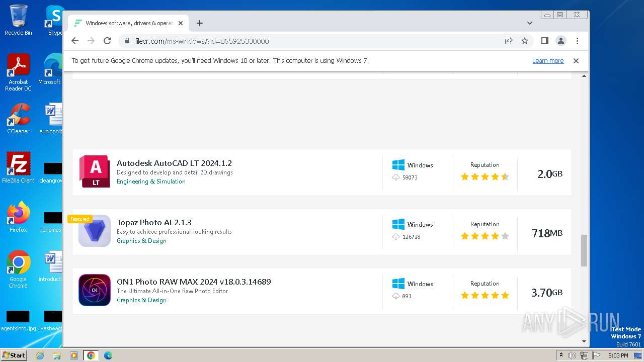
Task: Open the Learn more link
Action: click(x=548, y=61)
